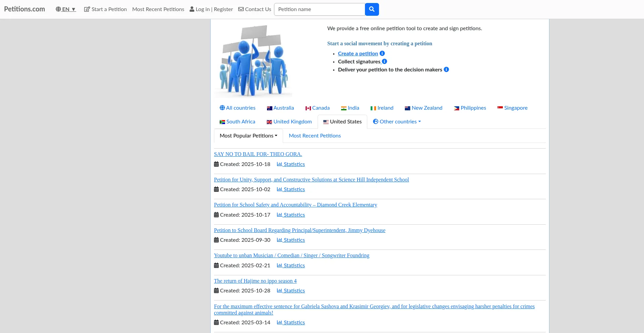Click the Petition name search field
644x333 pixels.
(x=319, y=9)
